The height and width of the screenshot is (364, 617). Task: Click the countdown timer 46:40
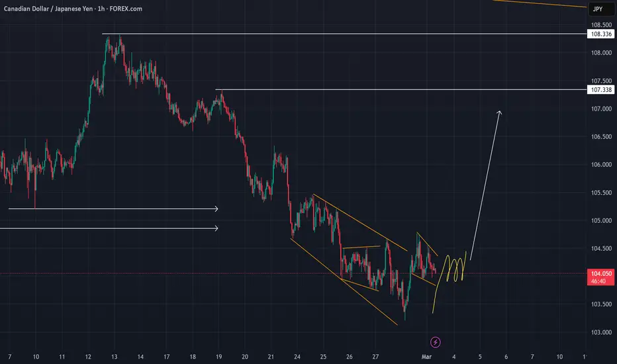tap(598, 281)
